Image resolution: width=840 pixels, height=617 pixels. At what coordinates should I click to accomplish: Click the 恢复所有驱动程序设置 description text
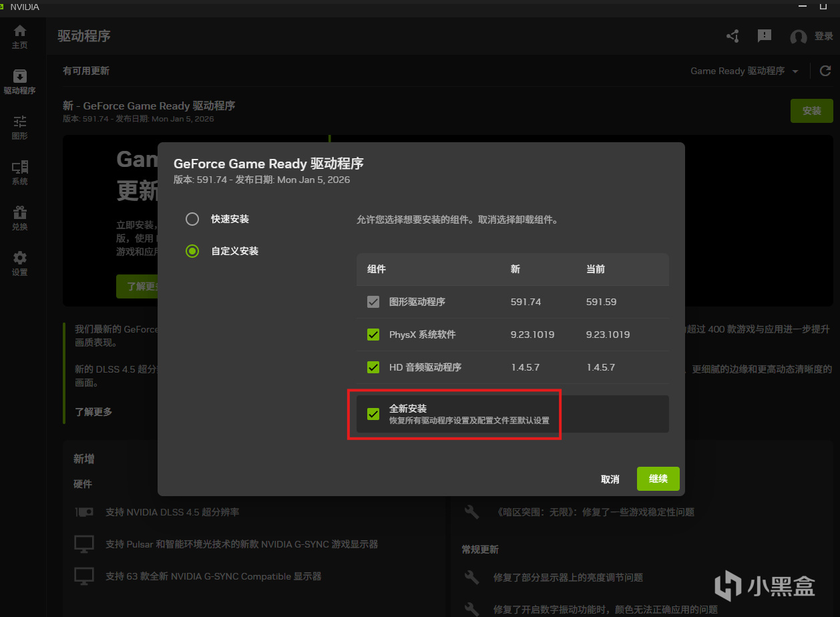(x=469, y=421)
